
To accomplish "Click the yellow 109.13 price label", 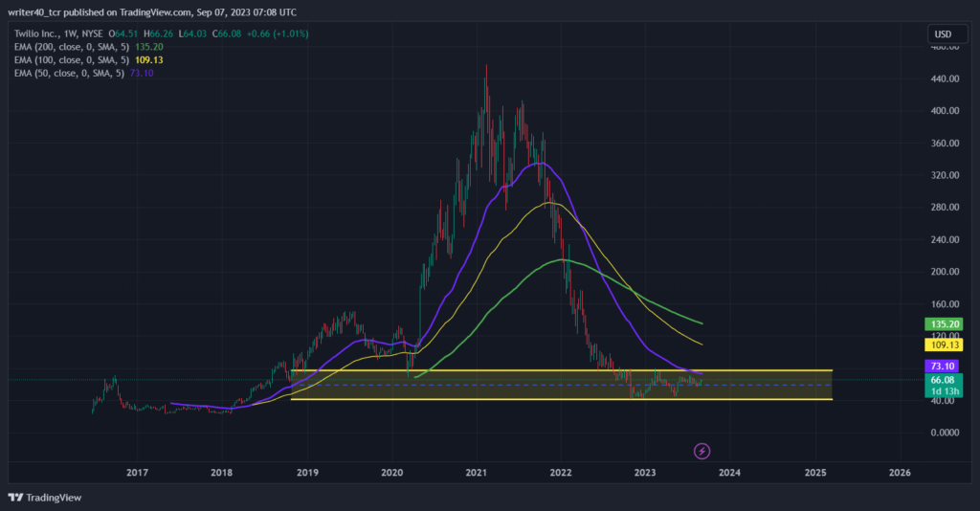I will coord(944,344).
